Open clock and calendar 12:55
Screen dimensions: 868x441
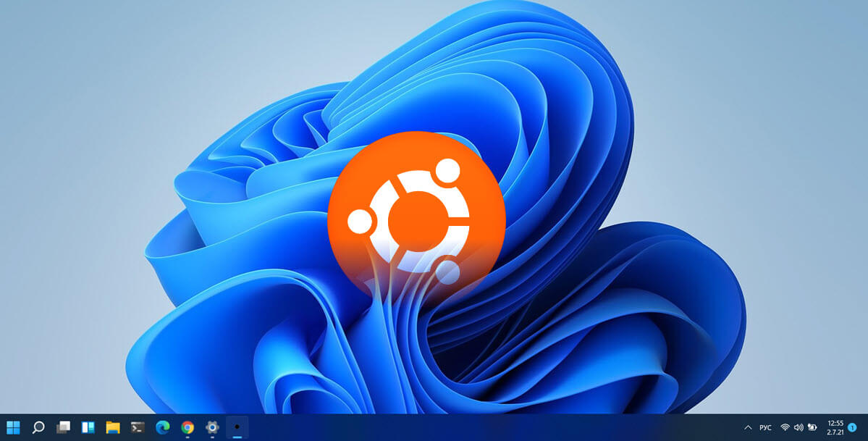pyautogui.click(x=835, y=428)
